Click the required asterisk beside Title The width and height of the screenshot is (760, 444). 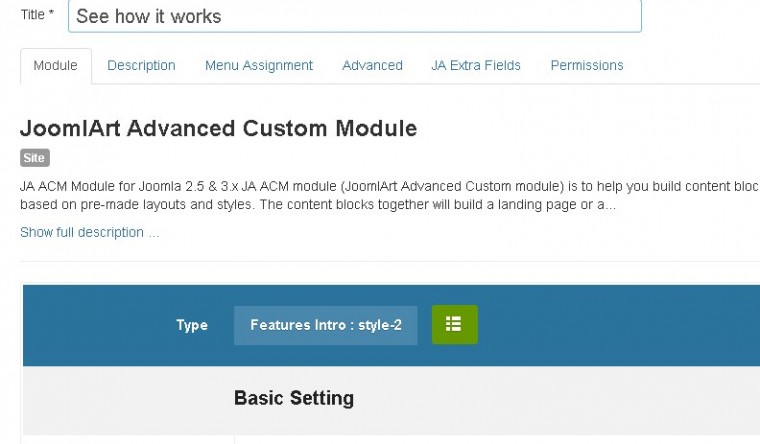(x=51, y=15)
